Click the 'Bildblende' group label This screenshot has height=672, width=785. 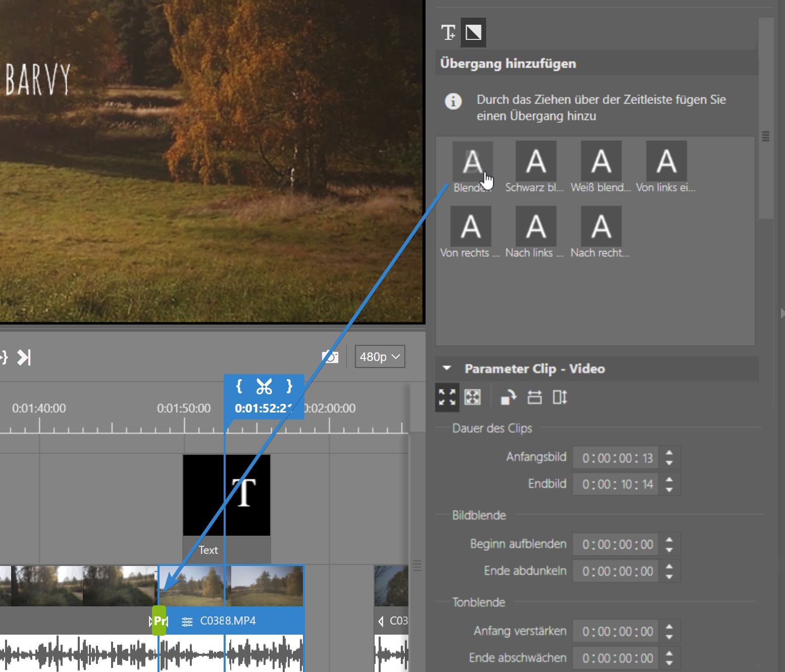(479, 515)
